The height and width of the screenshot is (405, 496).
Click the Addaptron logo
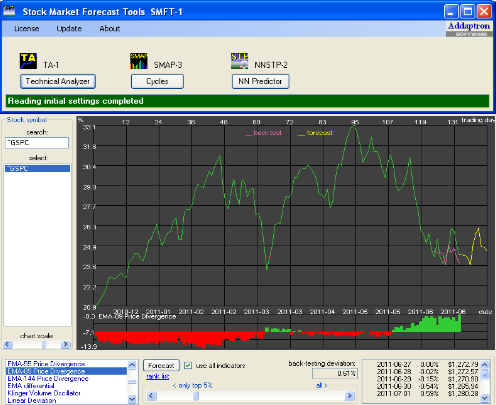(469, 29)
